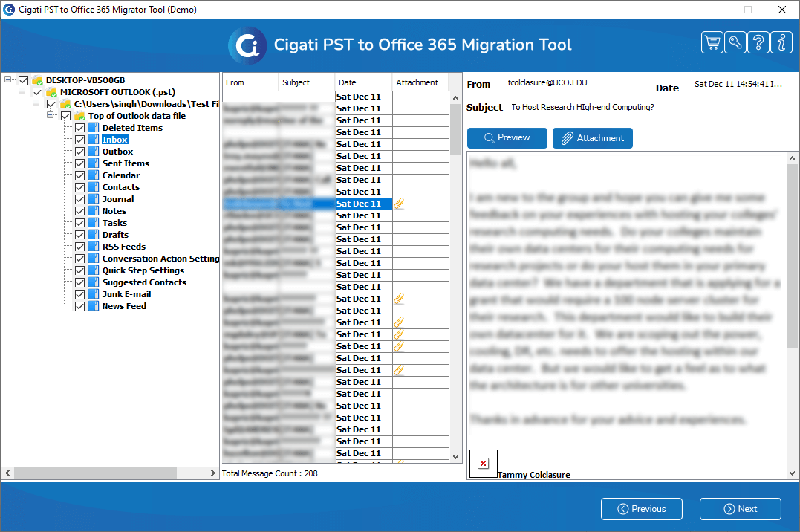Screen dimensions: 800x532
Task: Click the Drafts folder icon
Action: (94, 235)
